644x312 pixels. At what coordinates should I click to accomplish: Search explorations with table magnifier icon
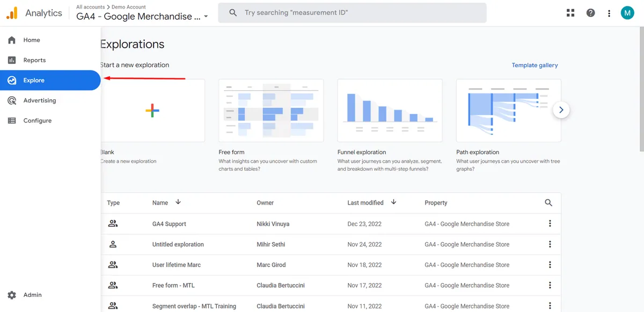(x=548, y=202)
